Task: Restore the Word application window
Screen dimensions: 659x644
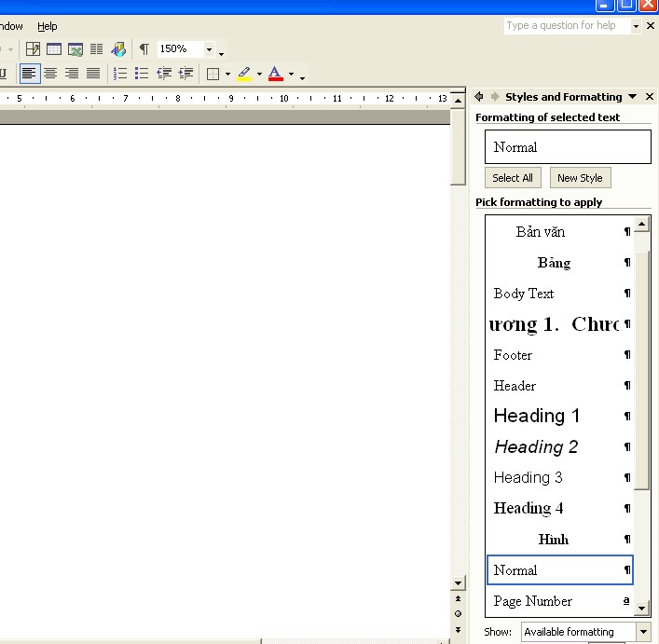Action: (626, 5)
